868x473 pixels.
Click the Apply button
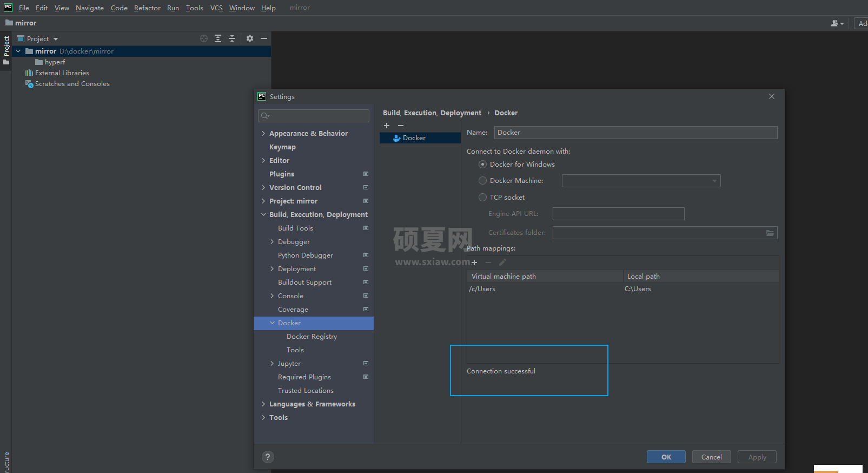(757, 457)
